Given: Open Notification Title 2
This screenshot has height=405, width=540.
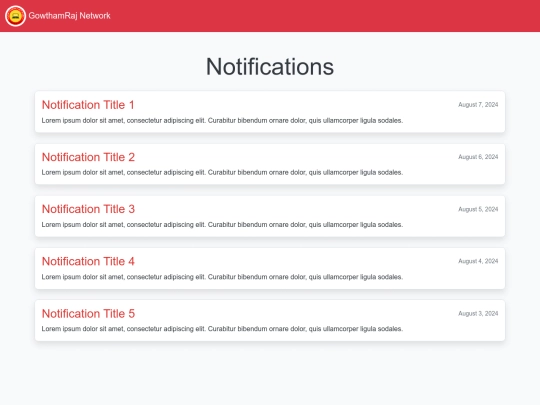Looking at the screenshot, I should (x=88, y=157).
